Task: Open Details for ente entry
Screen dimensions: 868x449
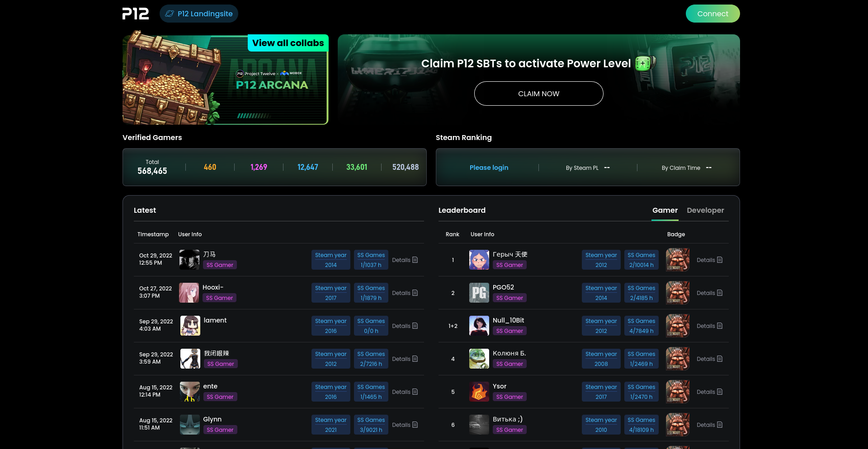Action: pyautogui.click(x=405, y=392)
